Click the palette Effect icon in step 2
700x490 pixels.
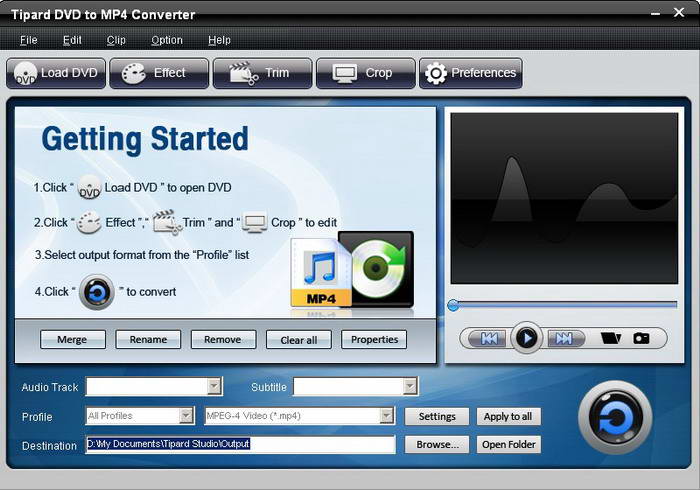pos(89,223)
